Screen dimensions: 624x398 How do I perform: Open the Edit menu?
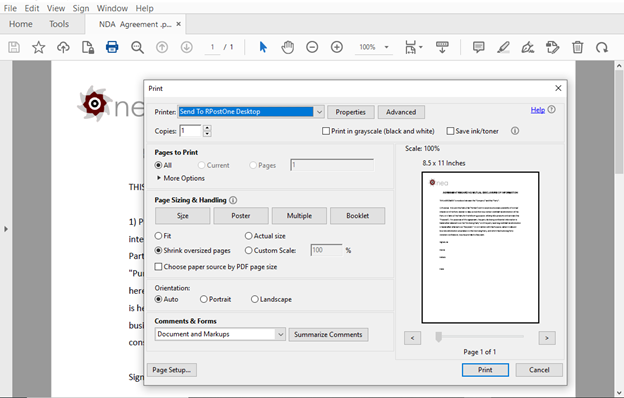coord(32,8)
